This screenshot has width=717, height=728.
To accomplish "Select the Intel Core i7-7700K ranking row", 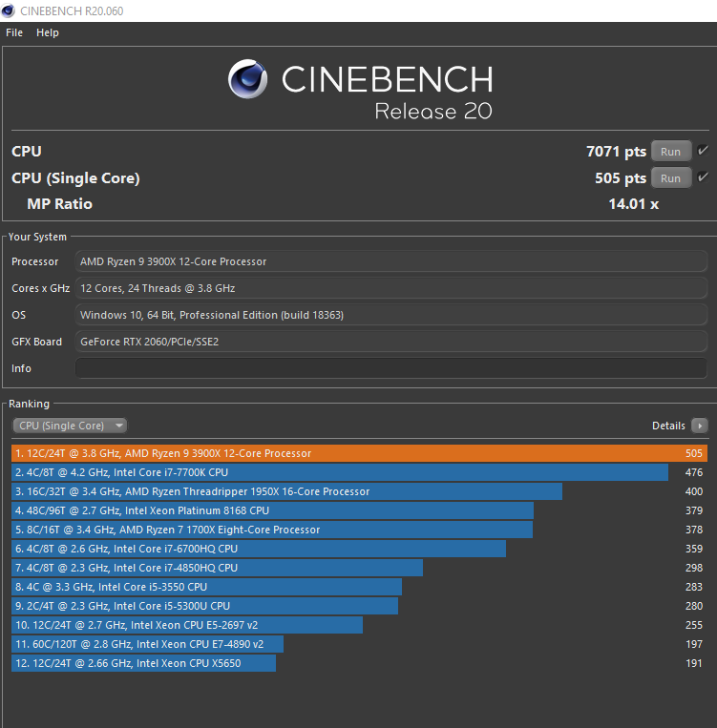I will [x=359, y=472].
